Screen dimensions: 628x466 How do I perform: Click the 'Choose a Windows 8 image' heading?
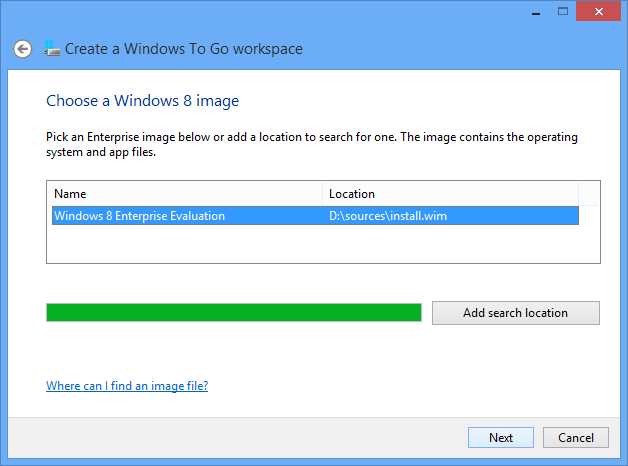tap(143, 101)
